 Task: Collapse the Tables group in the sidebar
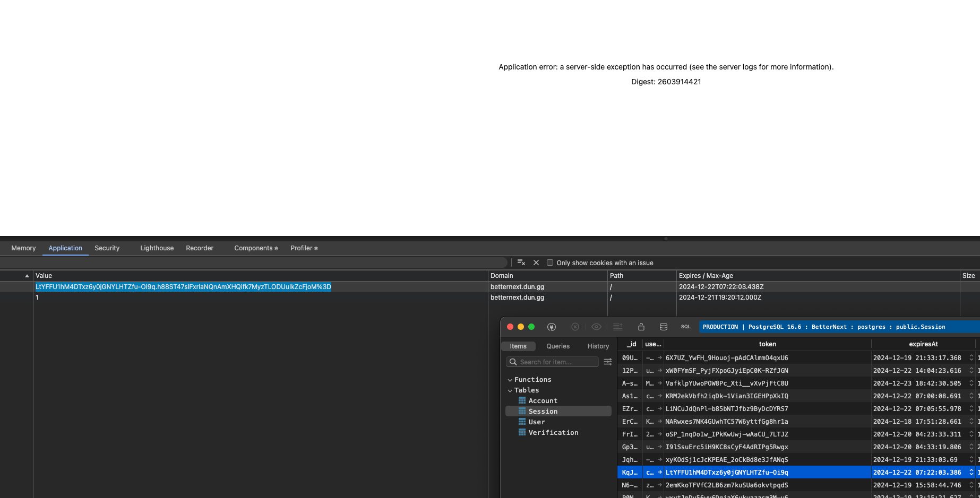(x=510, y=390)
